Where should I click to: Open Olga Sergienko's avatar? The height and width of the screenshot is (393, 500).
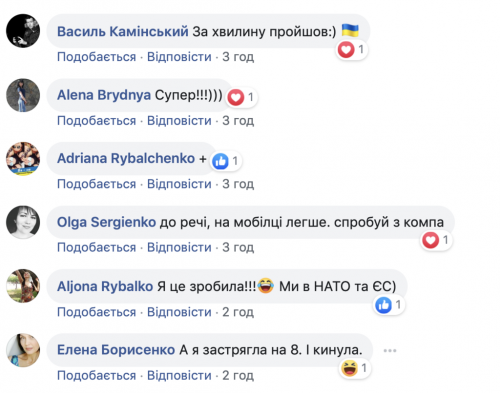point(23,222)
